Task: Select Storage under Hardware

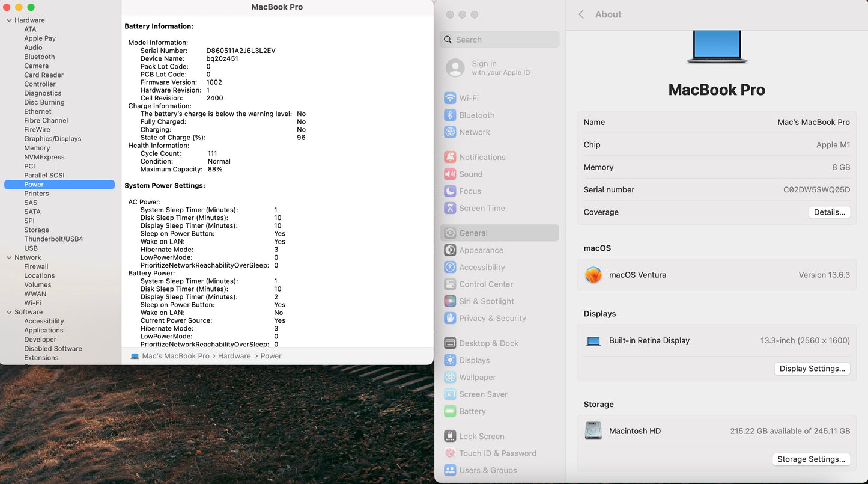Action: pyautogui.click(x=37, y=230)
